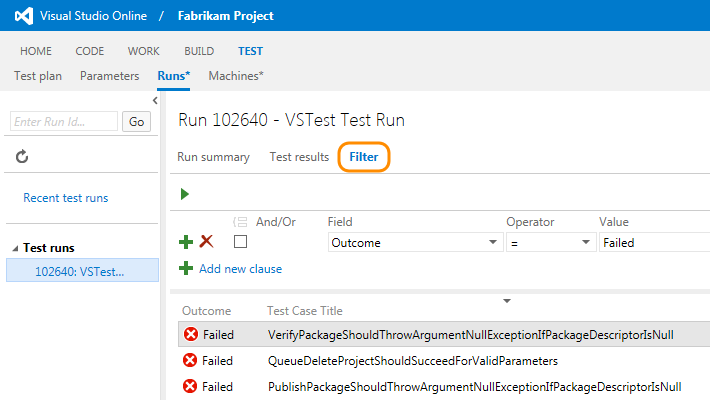The width and height of the screenshot is (710, 400).
Task: Collapse the left pane with chevron
Action: (x=155, y=101)
